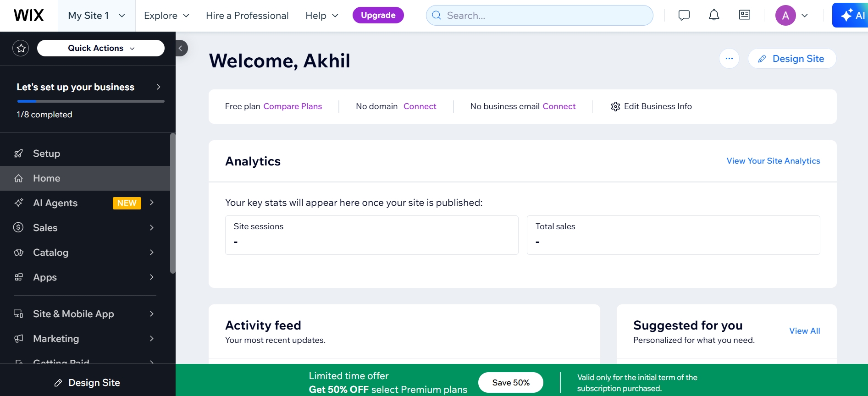
Task: Click the purple A profile avatar
Action: [785, 16]
